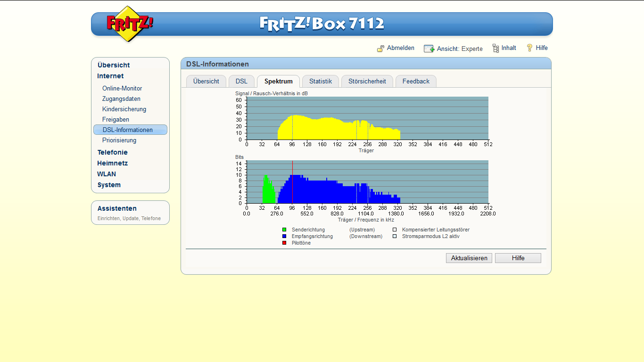The height and width of the screenshot is (362, 644).
Task: Open the Störsicherheit tab
Action: [367, 81]
